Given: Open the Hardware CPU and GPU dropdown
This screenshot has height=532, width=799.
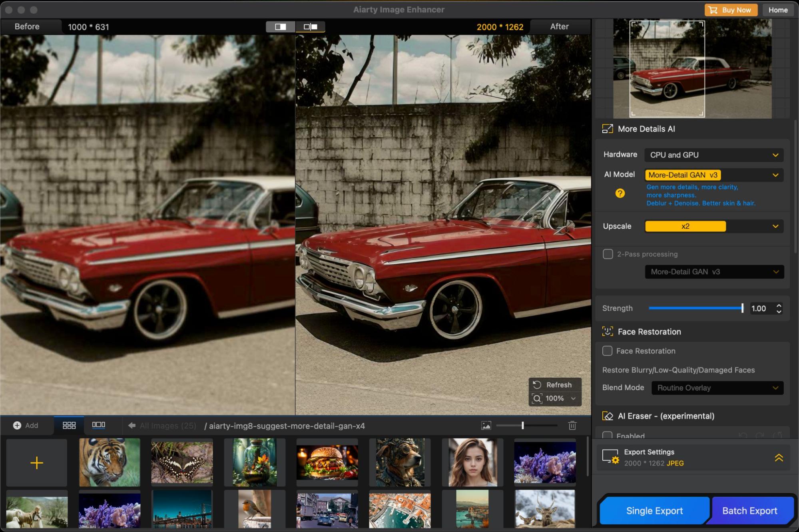Looking at the screenshot, I should pos(713,155).
